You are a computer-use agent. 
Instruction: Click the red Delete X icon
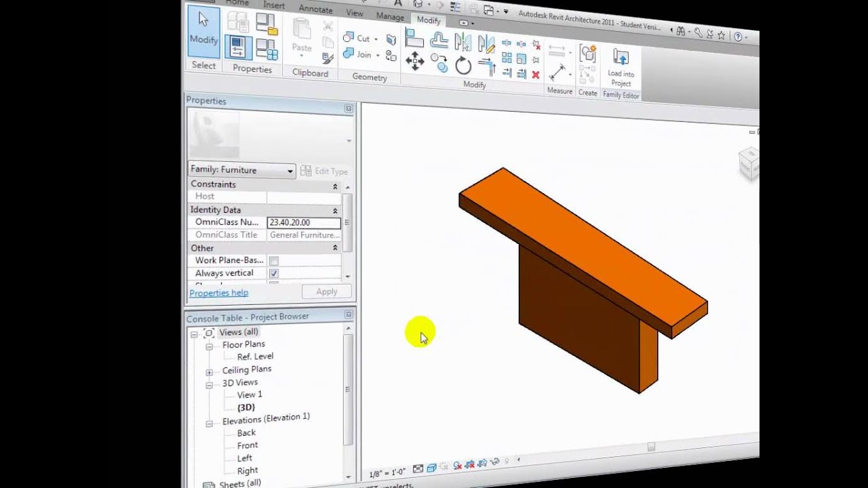pos(536,75)
